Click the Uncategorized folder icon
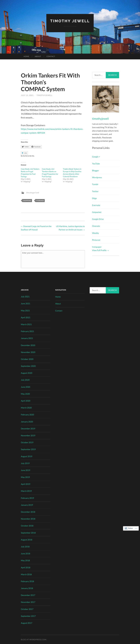The image size is (140, 644). (23, 193)
